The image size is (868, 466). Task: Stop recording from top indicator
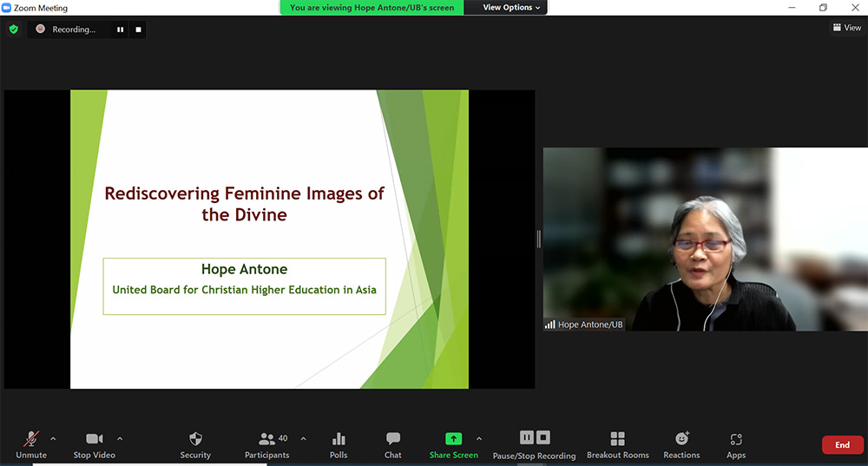[x=138, y=30]
